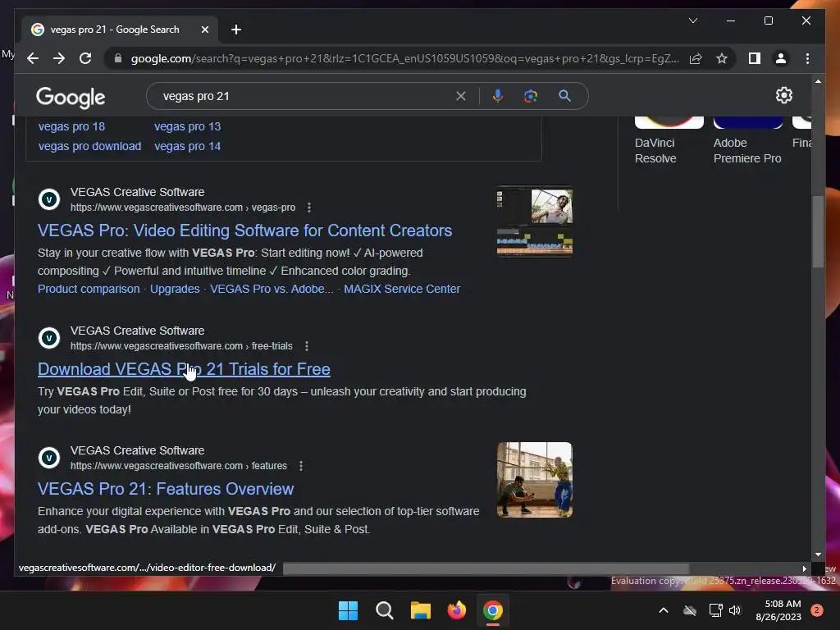The height and width of the screenshot is (630, 840).
Task: Start voice search with microphone
Action: (498, 96)
